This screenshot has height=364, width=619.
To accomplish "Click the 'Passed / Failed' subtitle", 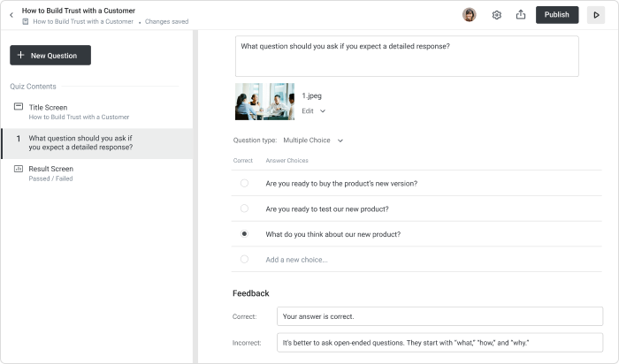I will coord(50,178).
